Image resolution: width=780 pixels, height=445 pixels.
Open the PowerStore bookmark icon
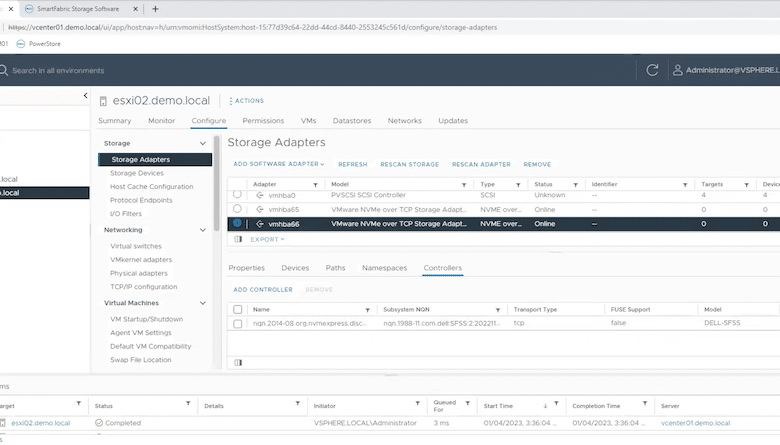click(20, 44)
